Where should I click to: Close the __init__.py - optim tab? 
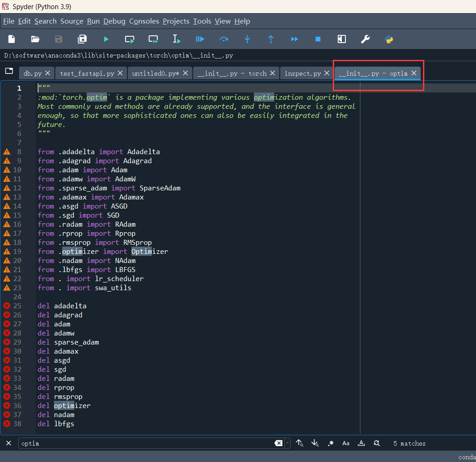[x=414, y=73]
